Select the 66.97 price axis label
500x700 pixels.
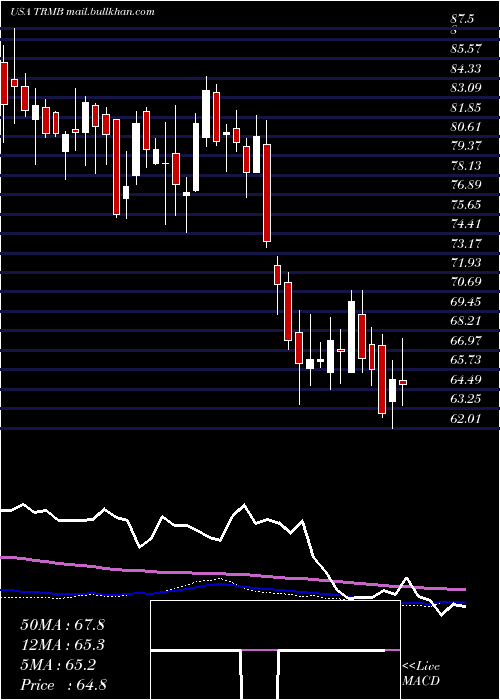[x=466, y=341]
